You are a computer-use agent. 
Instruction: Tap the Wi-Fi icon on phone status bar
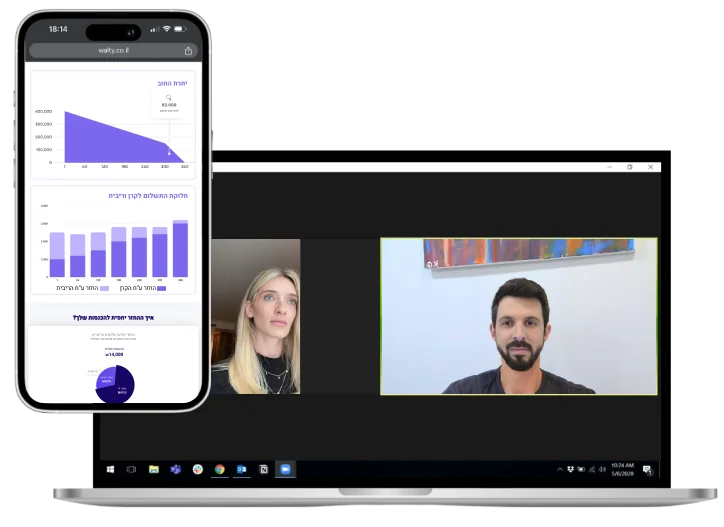[166, 29]
